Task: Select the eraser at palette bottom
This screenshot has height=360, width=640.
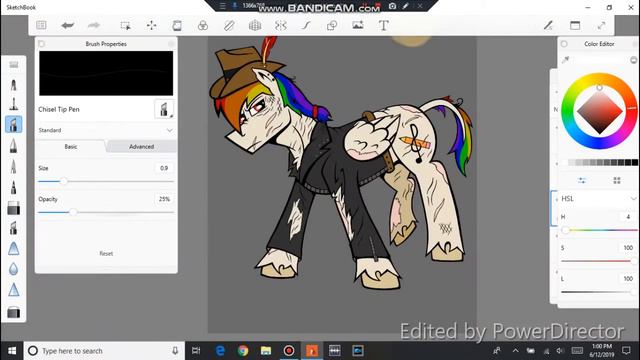Action: point(13,312)
